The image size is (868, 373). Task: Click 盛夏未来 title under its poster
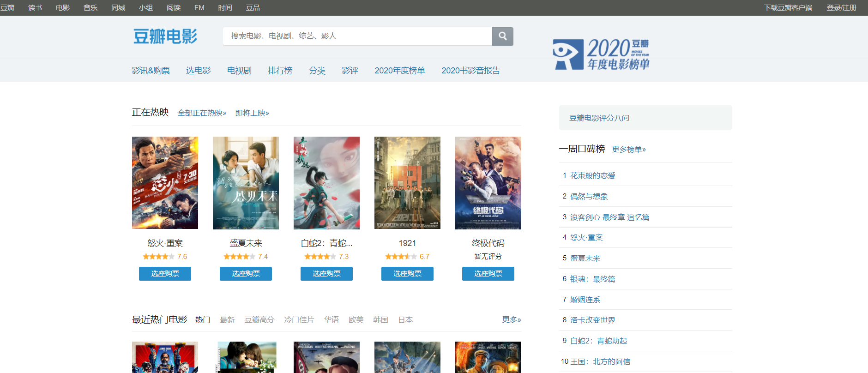(x=246, y=243)
